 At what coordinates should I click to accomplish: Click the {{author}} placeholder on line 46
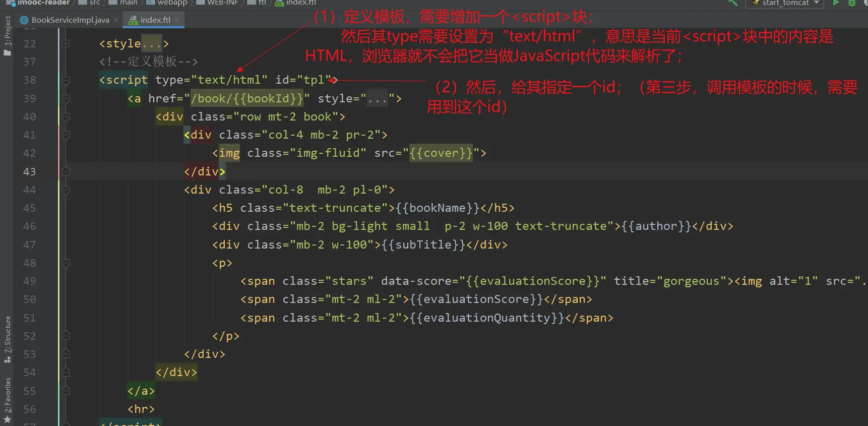click(x=656, y=226)
